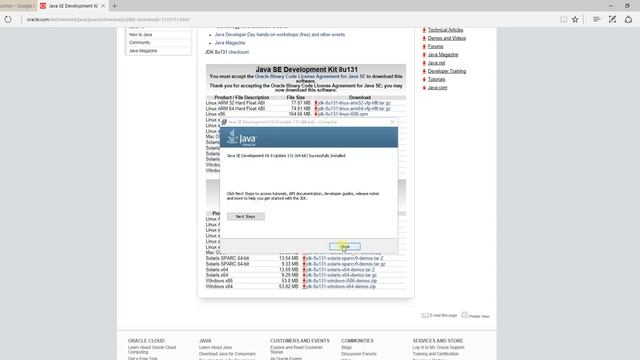Image resolution: width=640 pixels, height=360 pixels.
Task: Open a new browser tab with plus
Action: pyautogui.click(x=114, y=6)
